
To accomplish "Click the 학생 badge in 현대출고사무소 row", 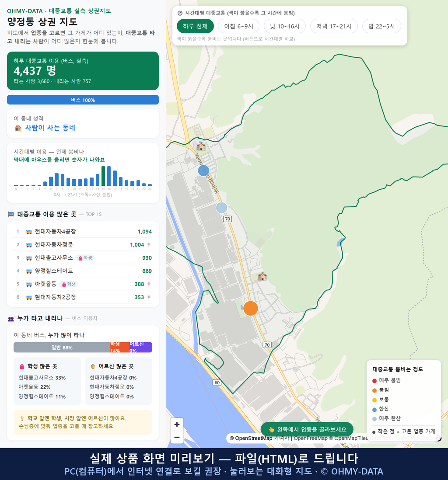I will coord(85,258).
